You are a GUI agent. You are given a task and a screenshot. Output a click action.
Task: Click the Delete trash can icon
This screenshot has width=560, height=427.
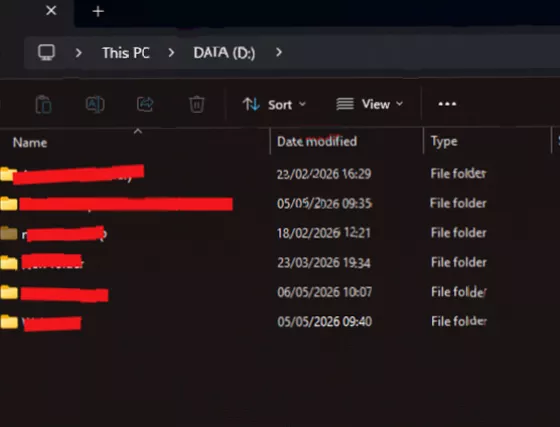point(196,105)
